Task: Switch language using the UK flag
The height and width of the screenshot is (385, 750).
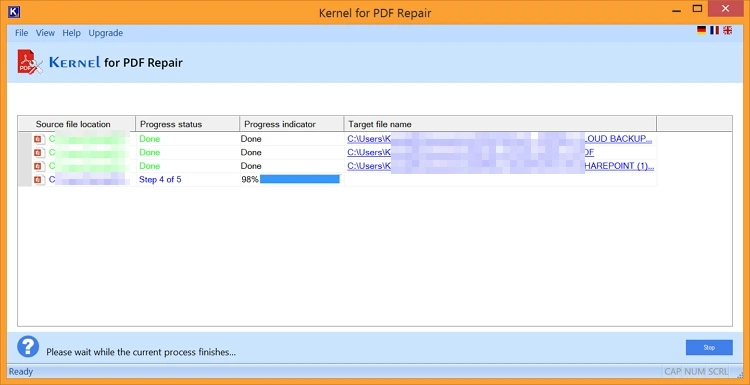Action: 728,30
